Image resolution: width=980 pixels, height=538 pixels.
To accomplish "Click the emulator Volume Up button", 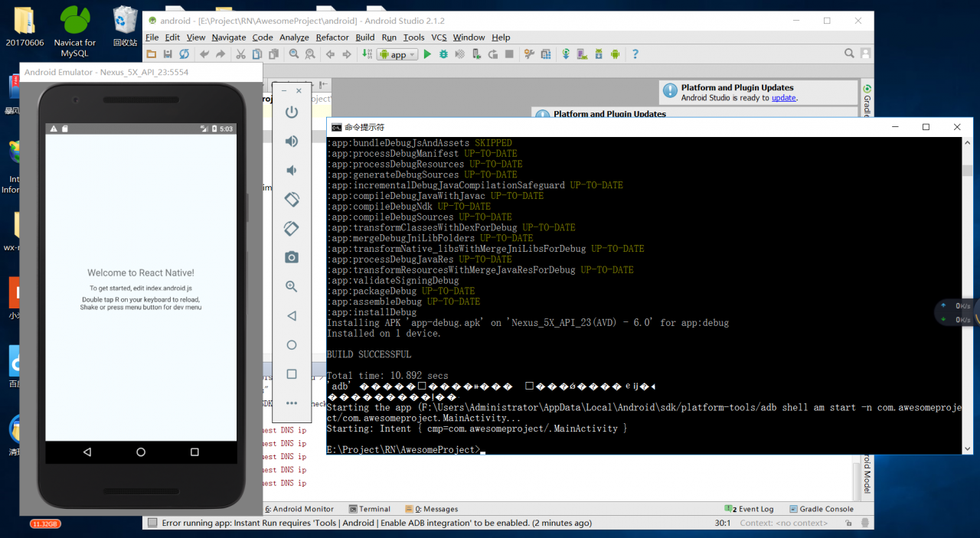I will click(292, 142).
